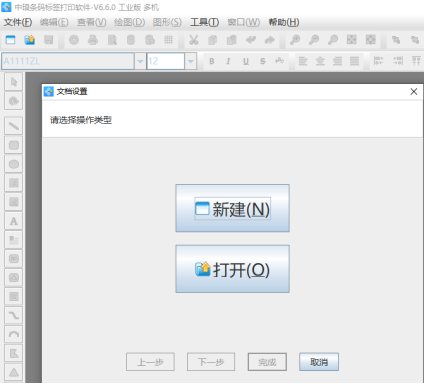Click the font size field showing 12
This screenshot has width=424, height=384.
[x=166, y=61]
